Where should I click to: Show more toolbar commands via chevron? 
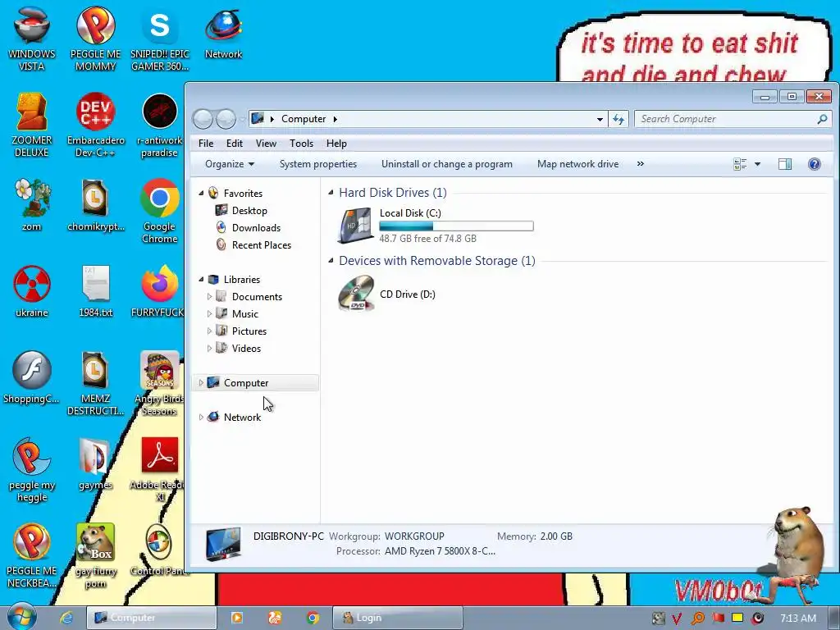click(640, 164)
